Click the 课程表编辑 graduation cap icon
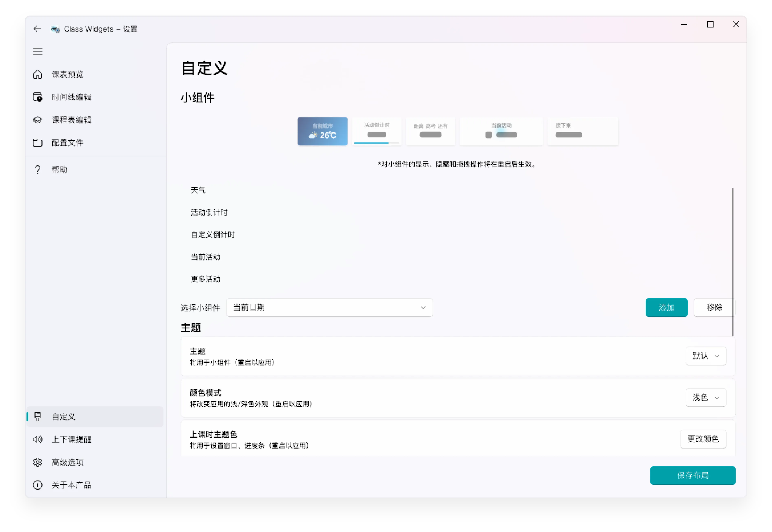Screen dimensions: 772x532 (x=38, y=120)
